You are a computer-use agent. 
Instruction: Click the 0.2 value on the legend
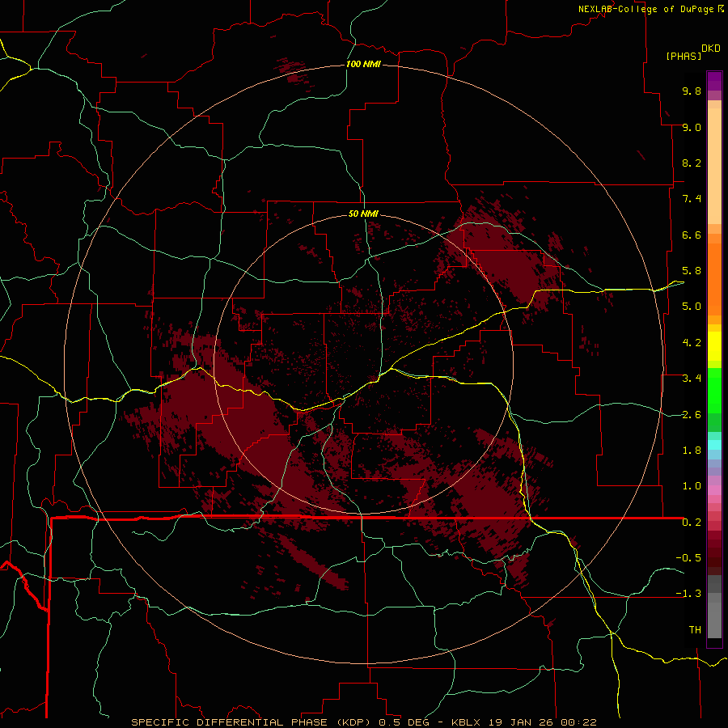click(692, 523)
